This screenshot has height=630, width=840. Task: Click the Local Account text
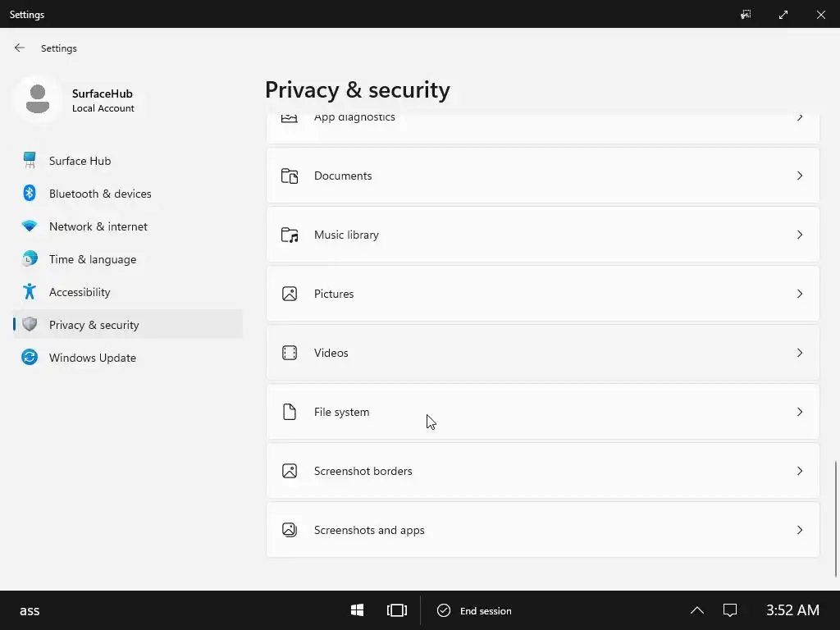[x=103, y=108]
